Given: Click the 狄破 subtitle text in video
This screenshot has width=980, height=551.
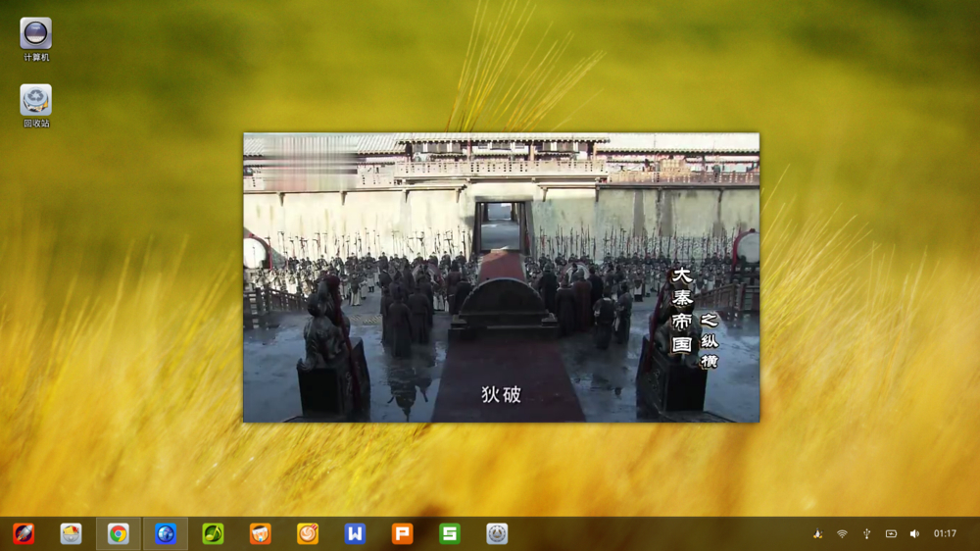Looking at the screenshot, I should (x=501, y=394).
